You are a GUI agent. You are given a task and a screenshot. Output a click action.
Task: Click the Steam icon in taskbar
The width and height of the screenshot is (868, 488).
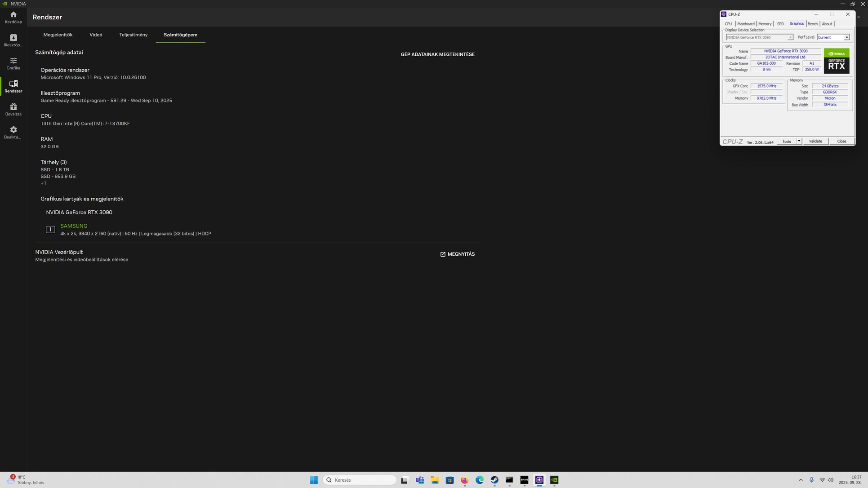[x=494, y=480]
